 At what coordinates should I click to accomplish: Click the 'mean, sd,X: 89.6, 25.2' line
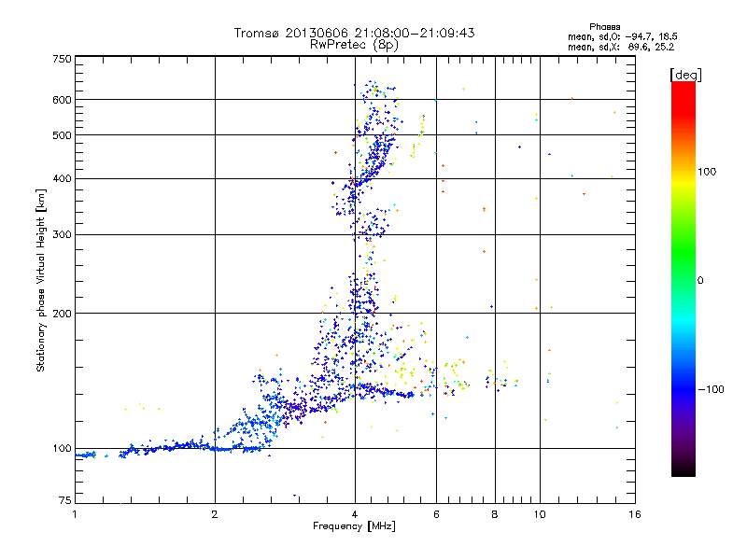tap(621, 47)
